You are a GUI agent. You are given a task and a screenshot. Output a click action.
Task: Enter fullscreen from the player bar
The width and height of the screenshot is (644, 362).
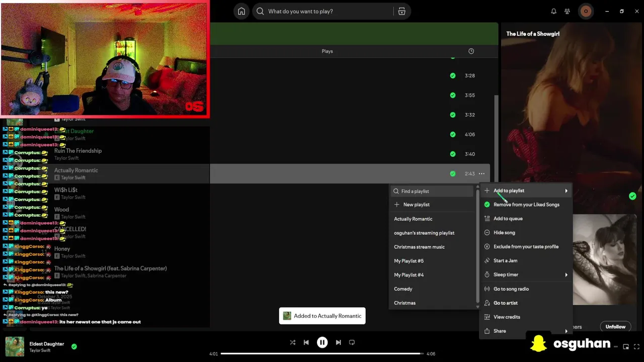point(637,346)
